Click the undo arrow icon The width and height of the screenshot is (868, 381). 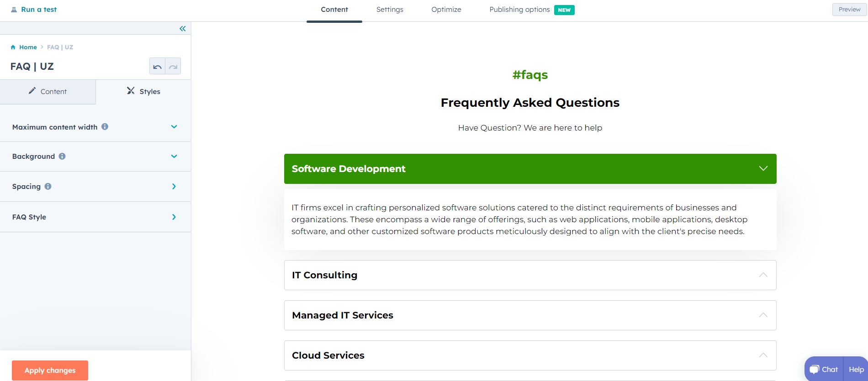coord(157,67)
